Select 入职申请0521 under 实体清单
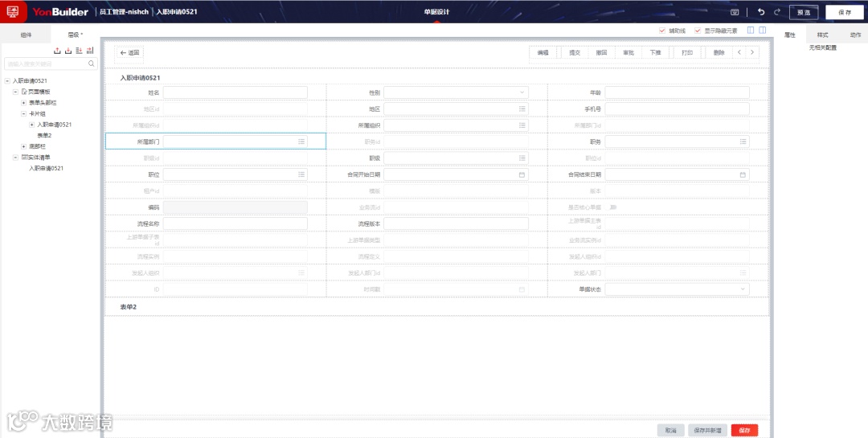Image resolution: width=868 pixels, height=438 pixels. pos(46,168)
